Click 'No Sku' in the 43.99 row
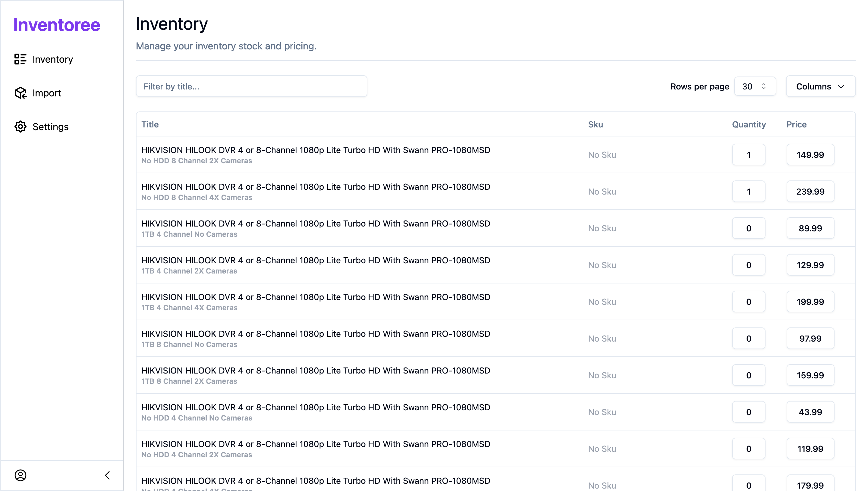The image size is (868, 491). pos(602,412)
